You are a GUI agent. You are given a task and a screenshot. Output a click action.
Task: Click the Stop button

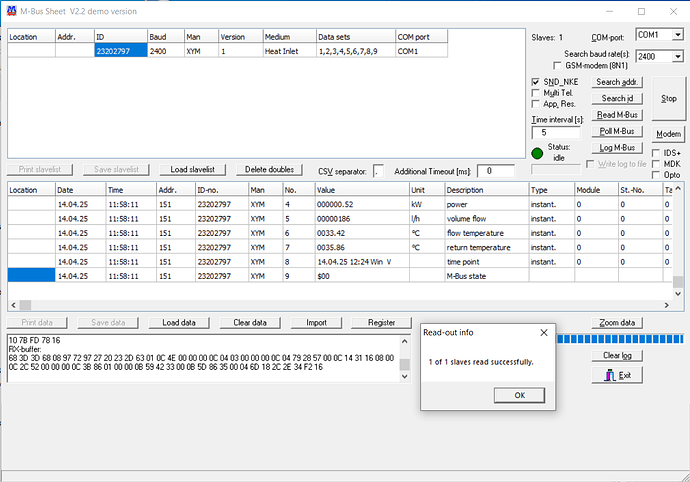click(x=668, y=99)
